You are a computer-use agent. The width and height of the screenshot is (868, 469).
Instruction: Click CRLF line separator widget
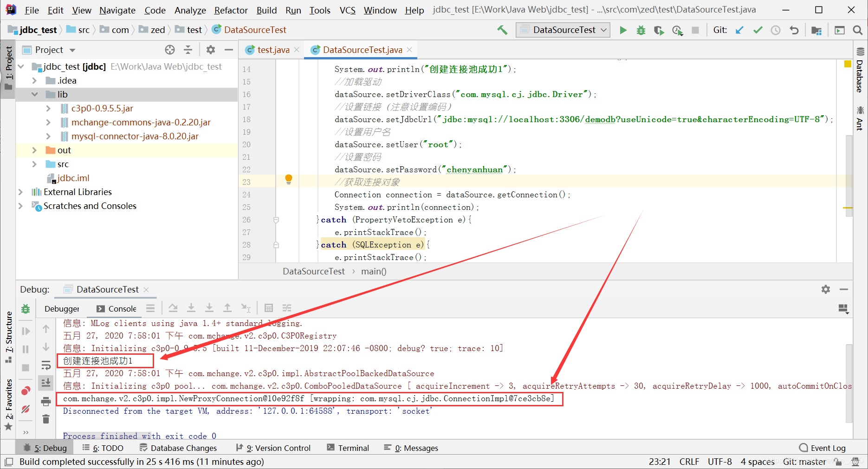[x=689, y=462]
